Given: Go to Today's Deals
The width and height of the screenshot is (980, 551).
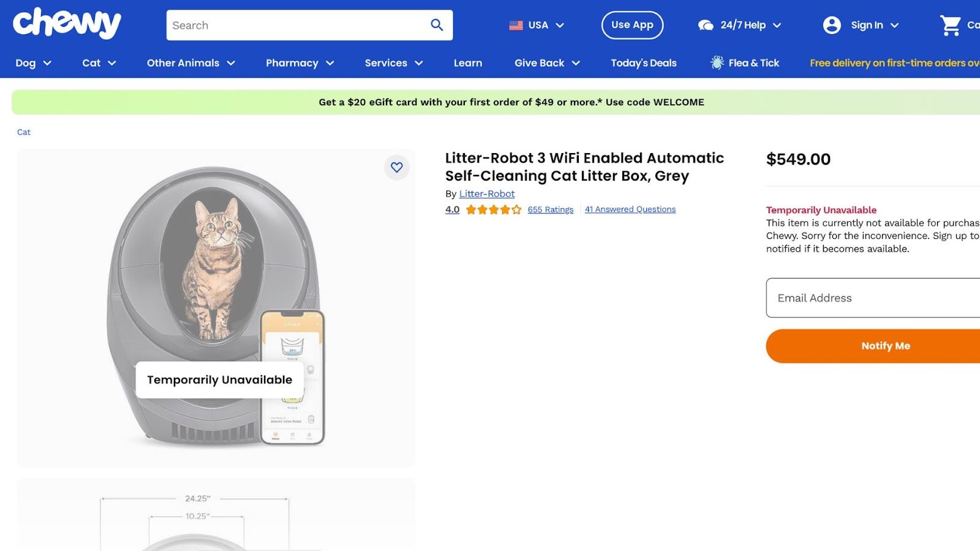Looking at the screenshot, I should [644, 63].
